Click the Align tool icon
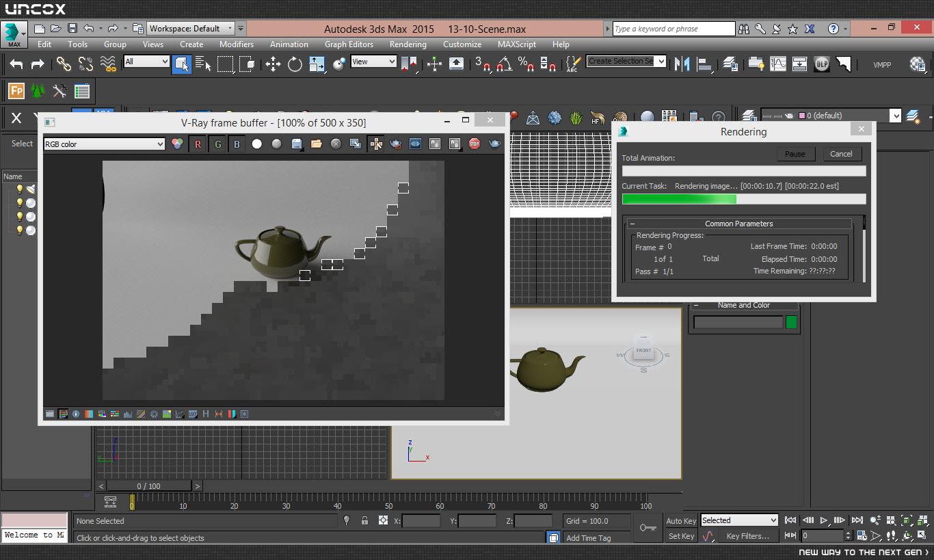Image resolution: width=934 pixels, height=560 pixels. pyautogui.click(x=704, y=64)
